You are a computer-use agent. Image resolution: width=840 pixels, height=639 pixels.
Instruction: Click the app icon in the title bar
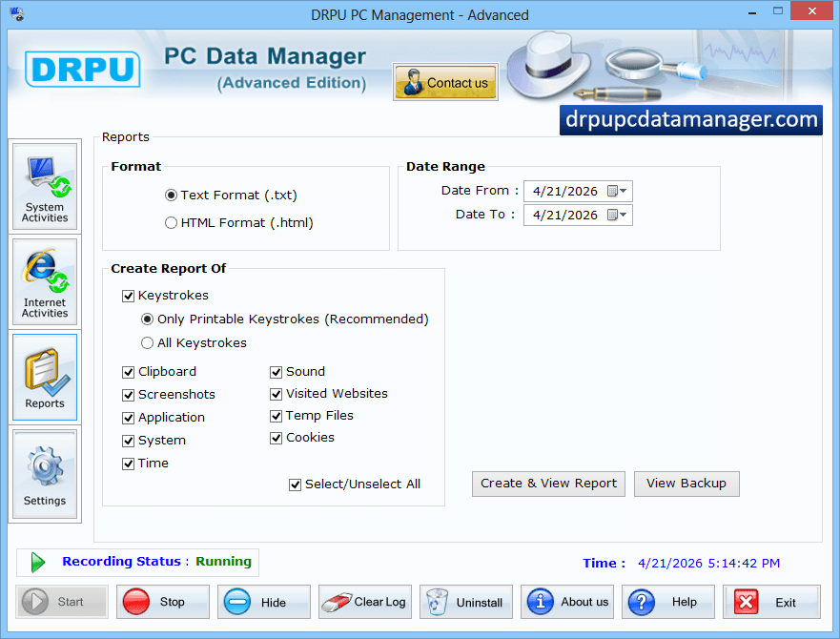[16, 14]
